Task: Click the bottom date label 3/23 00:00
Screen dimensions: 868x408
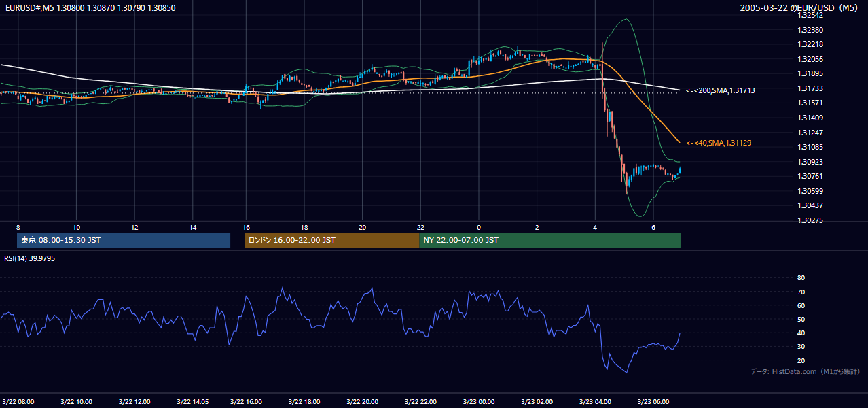Action: [479, 401]
